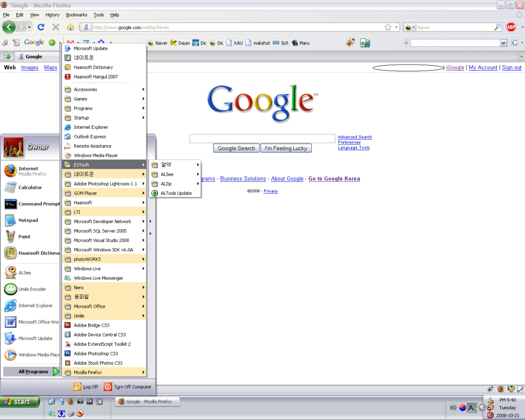Run ALTools Update in ESTsoft submenu
Viewport: 525px width, 420px height.
point(175,193)
